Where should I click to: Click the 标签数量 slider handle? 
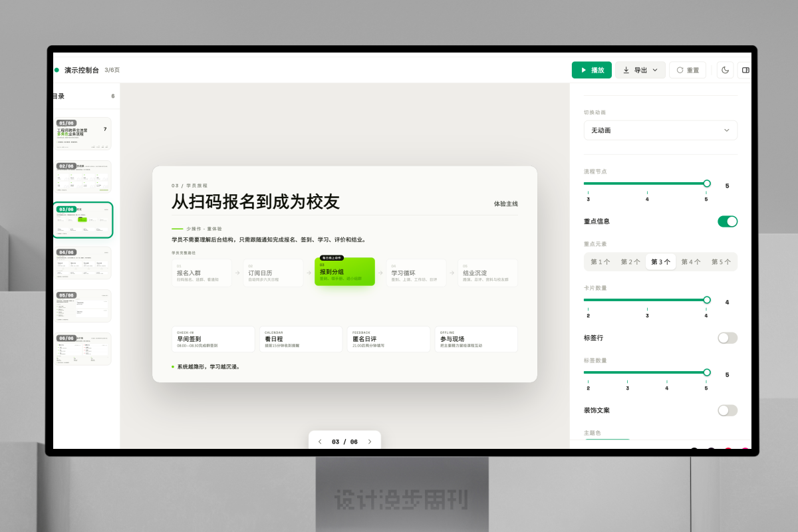[707, 372]
